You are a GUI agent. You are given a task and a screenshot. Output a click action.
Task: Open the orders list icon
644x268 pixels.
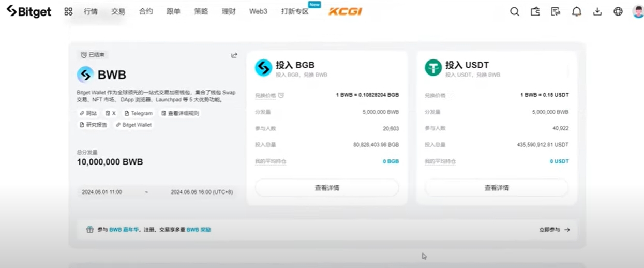tap(556, 11)
